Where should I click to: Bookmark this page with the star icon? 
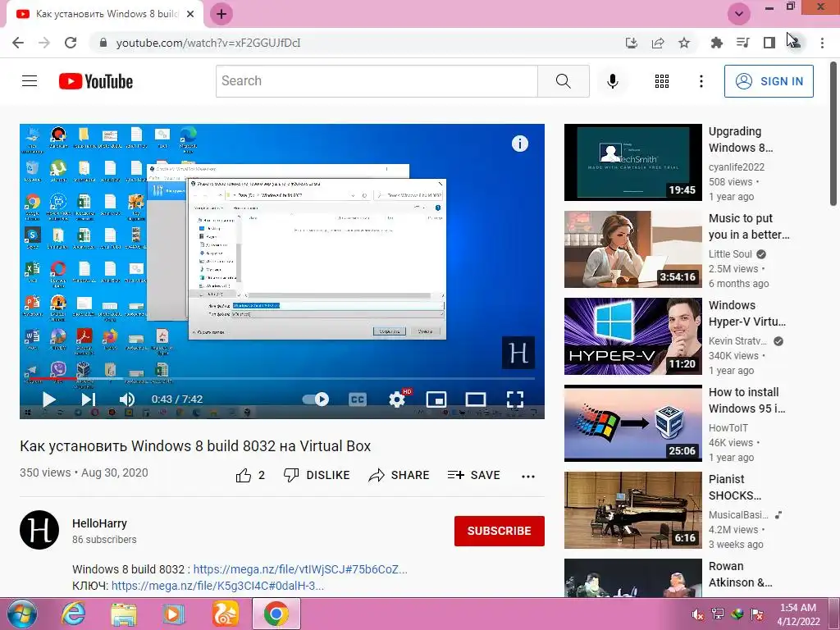tap(684, 43)
